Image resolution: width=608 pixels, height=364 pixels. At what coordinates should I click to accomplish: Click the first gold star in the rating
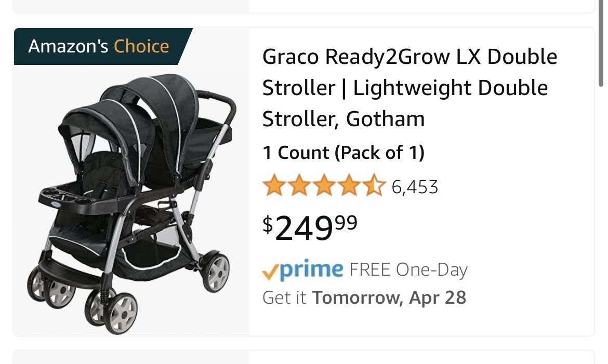pyautogui.click(x=274, y=185)
